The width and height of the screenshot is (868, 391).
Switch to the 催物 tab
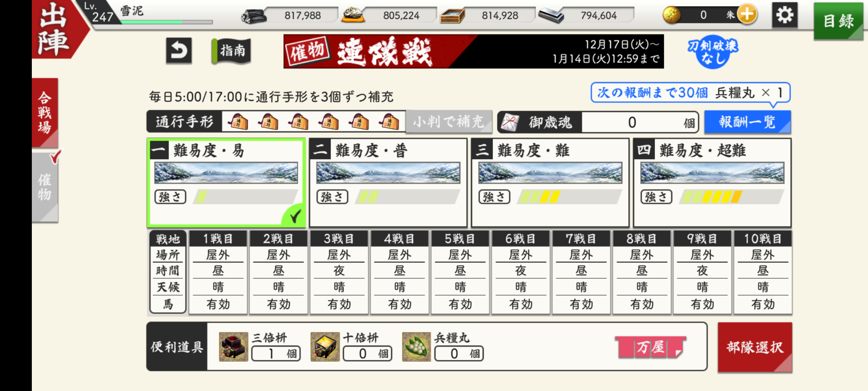[45, 187]
